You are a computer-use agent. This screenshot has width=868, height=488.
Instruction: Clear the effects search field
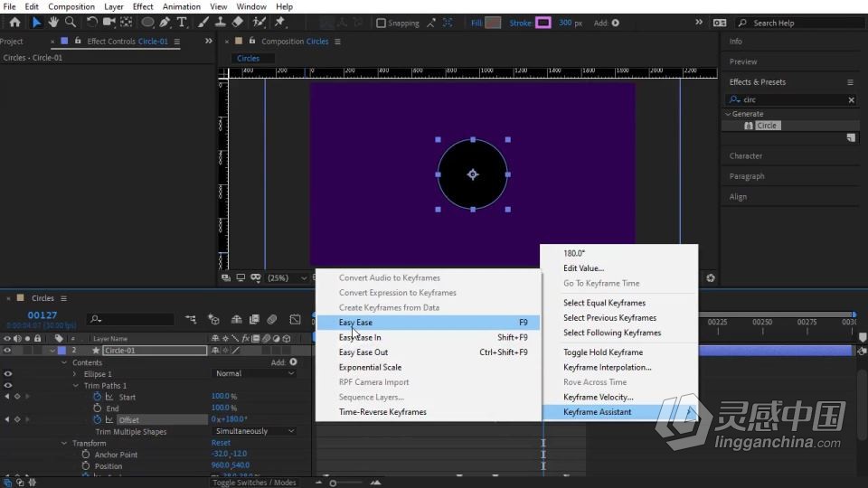click(x=852, y=100)
